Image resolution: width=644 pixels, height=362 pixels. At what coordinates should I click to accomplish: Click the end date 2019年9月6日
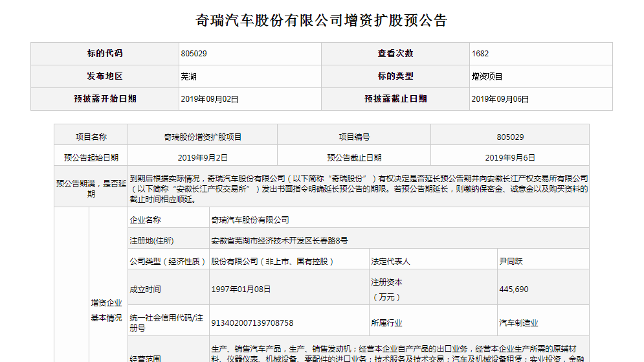(x=510, y=158)
